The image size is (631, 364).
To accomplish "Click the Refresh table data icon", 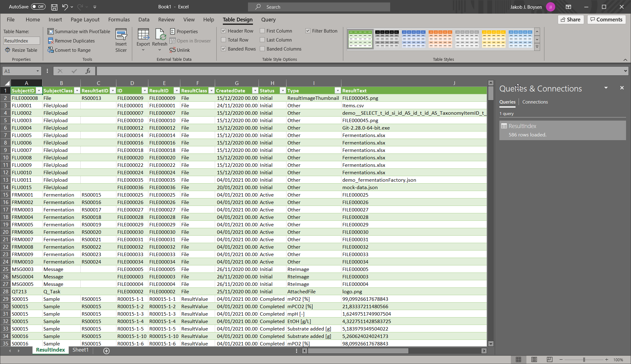I will 160,35.
